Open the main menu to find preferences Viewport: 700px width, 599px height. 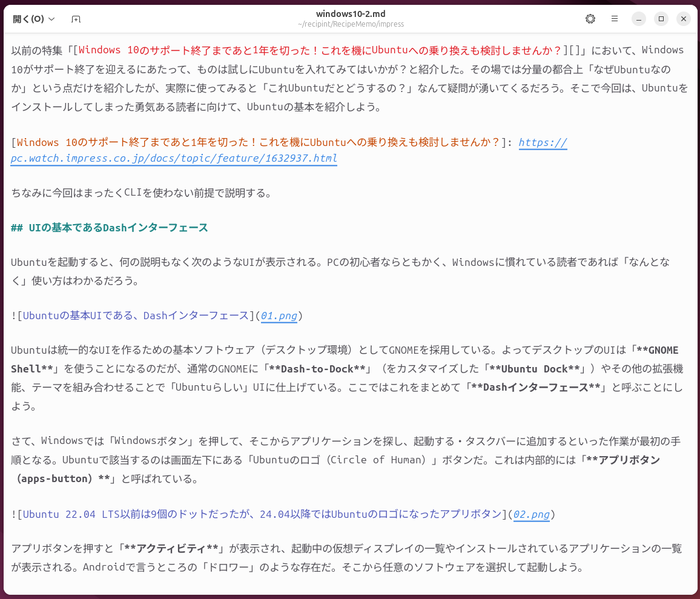[x=614, y=19]
